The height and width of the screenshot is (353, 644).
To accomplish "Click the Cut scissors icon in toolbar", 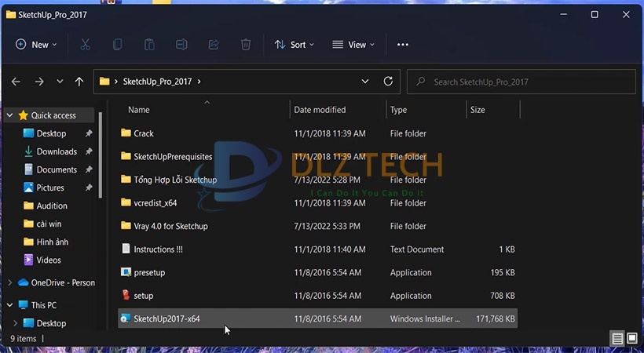I will coord(85,45).
